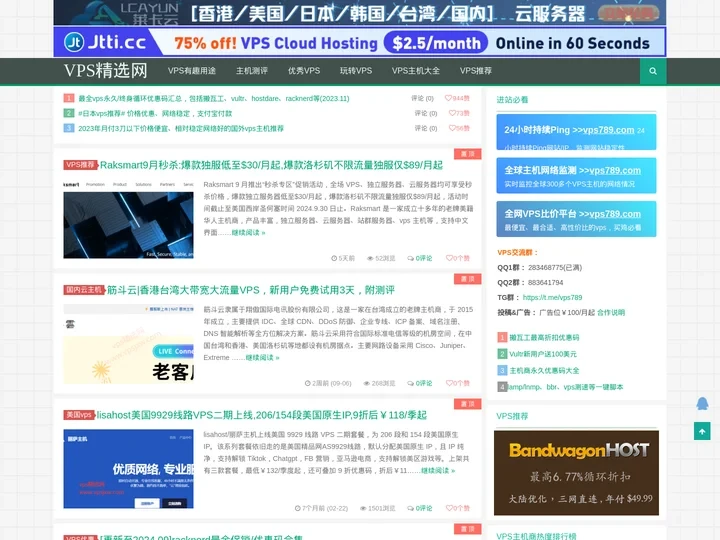Open 全球主机网络监测 vps789.com card
This screenshot has height=540, width=720.
coord(576,175)
